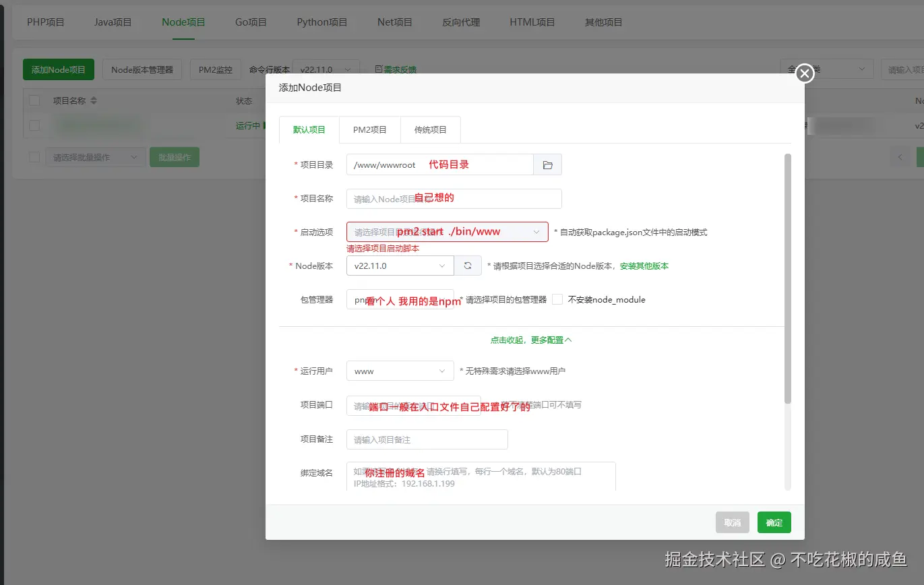
Task: Open the 命令行版本 v22.11.0 dropdown
Action: click(x=326, y=69)
